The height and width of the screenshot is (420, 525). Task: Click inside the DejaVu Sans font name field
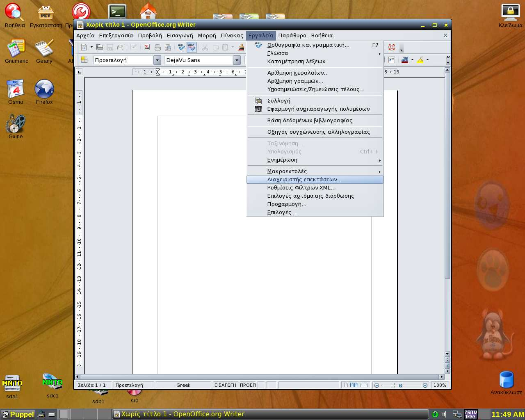(199, 60)
